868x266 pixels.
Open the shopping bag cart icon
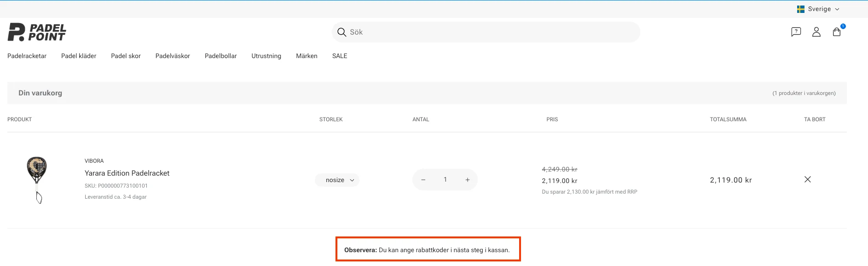837,32
